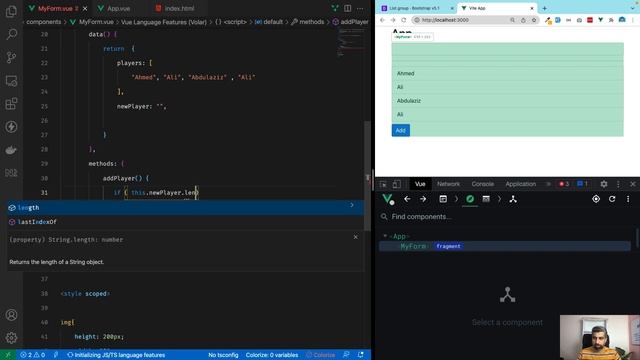Switch to the Console DevTools tab
The image size is (640, 360).
[x=482, y=184]
